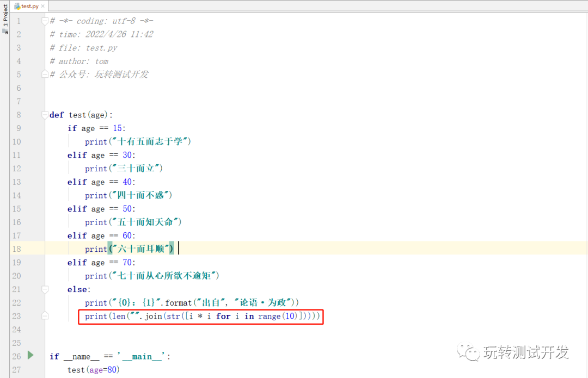Viewport: 588px width, 378px height.
Task: Click inside the red-boxed print(len(...)) line
Action: pos(201,316)
